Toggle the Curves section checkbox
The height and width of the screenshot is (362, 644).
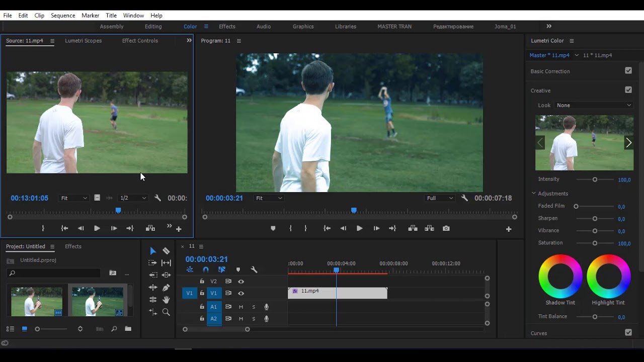click(x=628, y=332)
